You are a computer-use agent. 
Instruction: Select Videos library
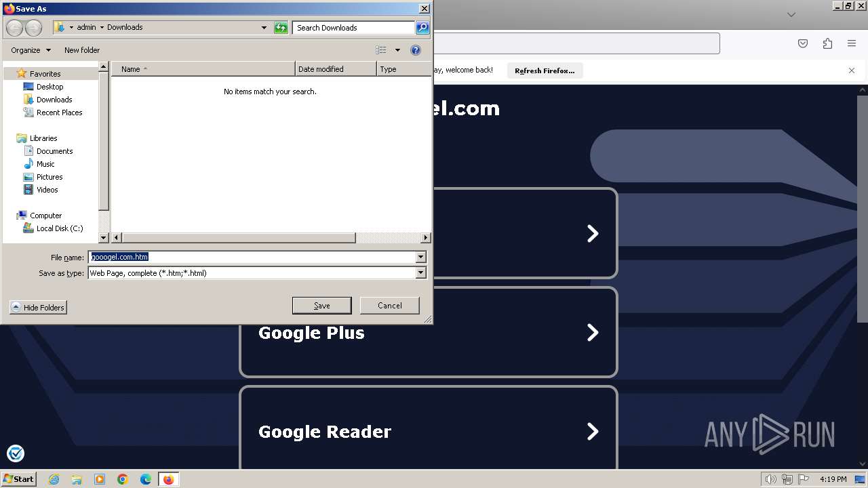(47, 190)
